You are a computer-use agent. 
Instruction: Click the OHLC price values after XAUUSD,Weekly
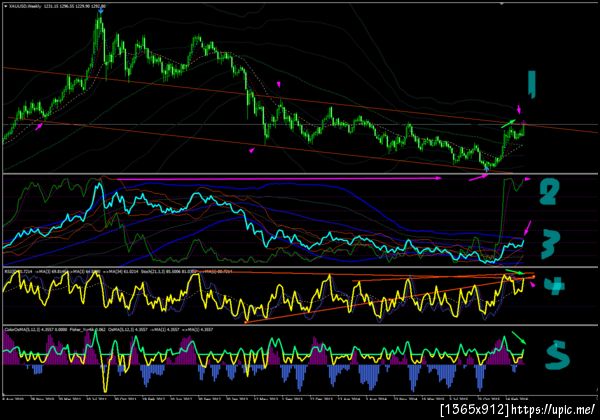tap(75, 6)
